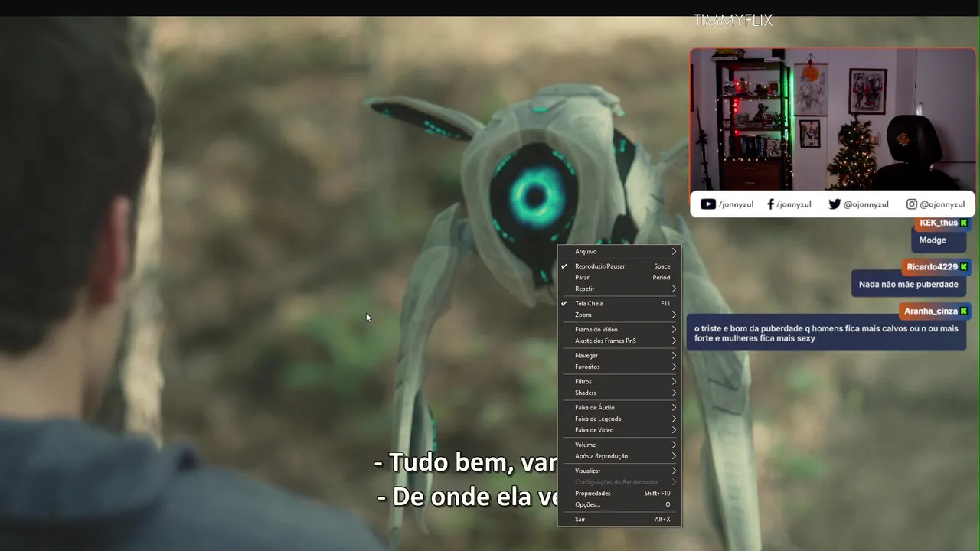
Task: Click the @ojonnyzul Twitter handle
Action: [866, 204]
